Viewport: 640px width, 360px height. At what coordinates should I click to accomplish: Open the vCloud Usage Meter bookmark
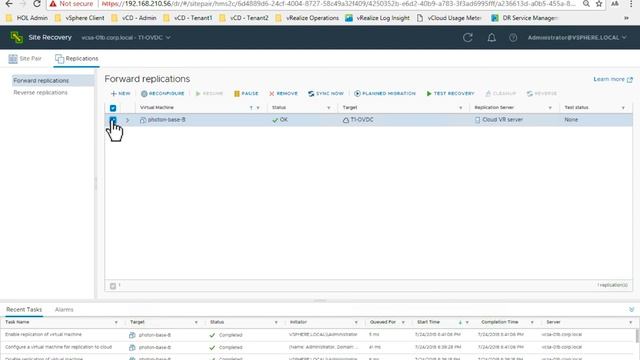[x=449, y=18]
